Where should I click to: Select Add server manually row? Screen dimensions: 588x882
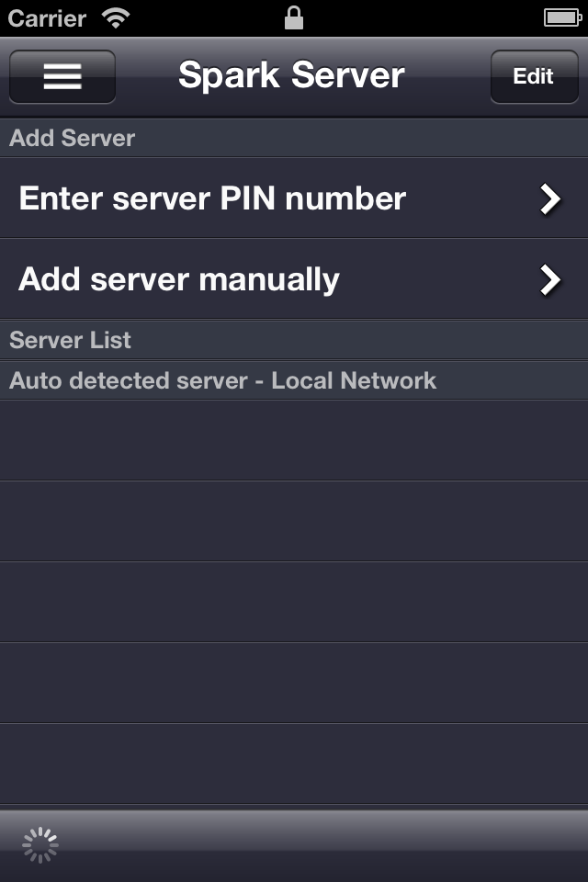(x=294, y=279)
